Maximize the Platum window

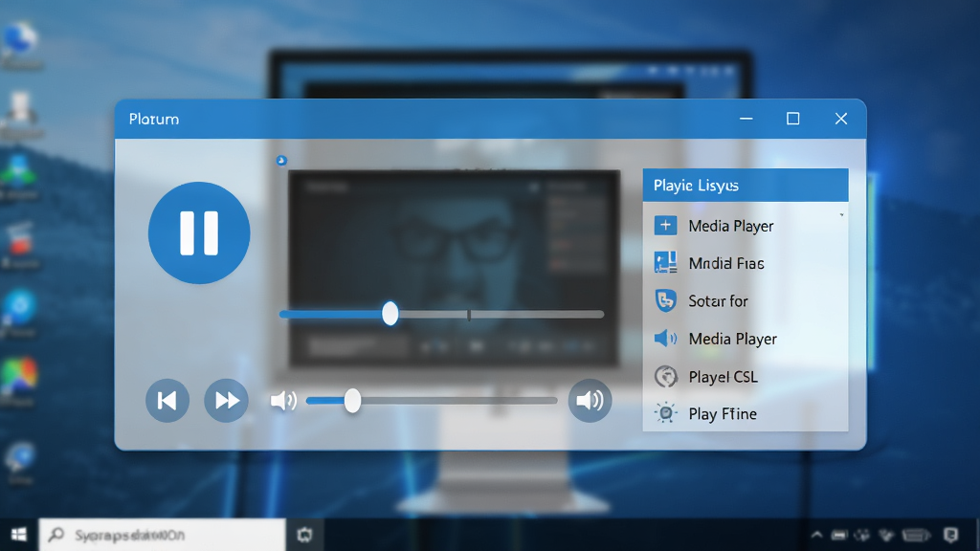tap(792, 119)
